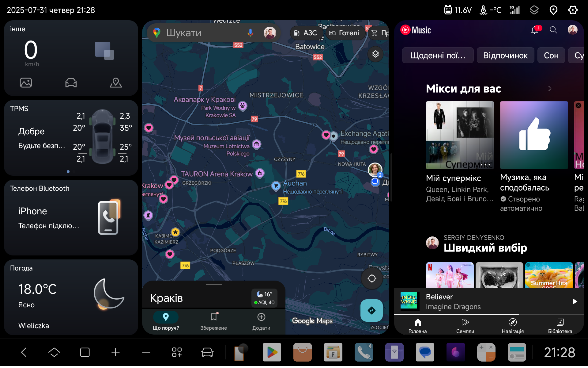Expand the Мікси для вас section arrow
Image resolution: width=588 pixels, height=368 pixels.
click(x=550, y=89)
